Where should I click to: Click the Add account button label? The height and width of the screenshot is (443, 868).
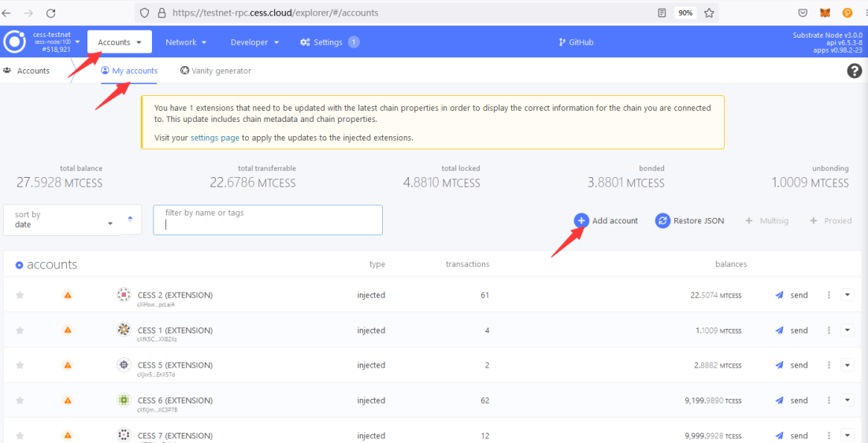615,220
